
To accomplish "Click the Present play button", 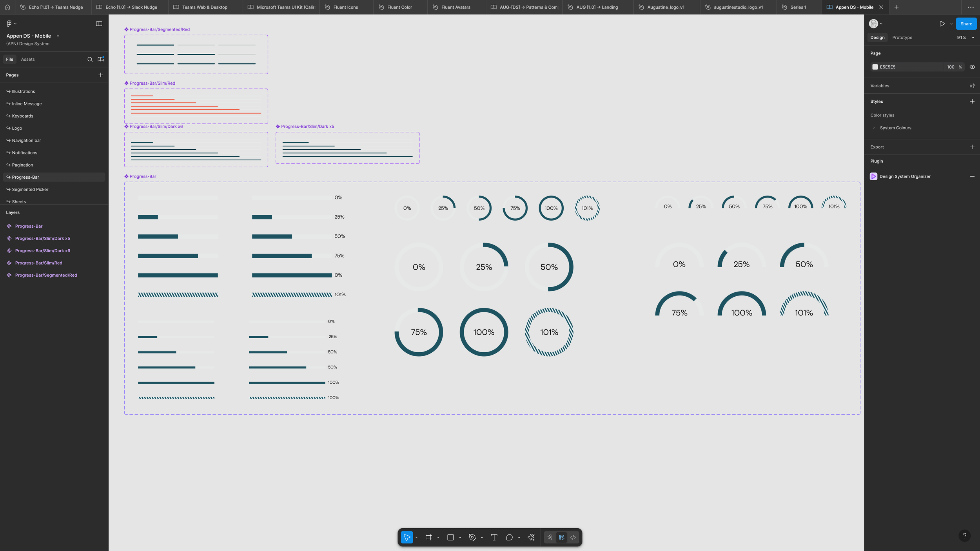I will tap(942, 24).
